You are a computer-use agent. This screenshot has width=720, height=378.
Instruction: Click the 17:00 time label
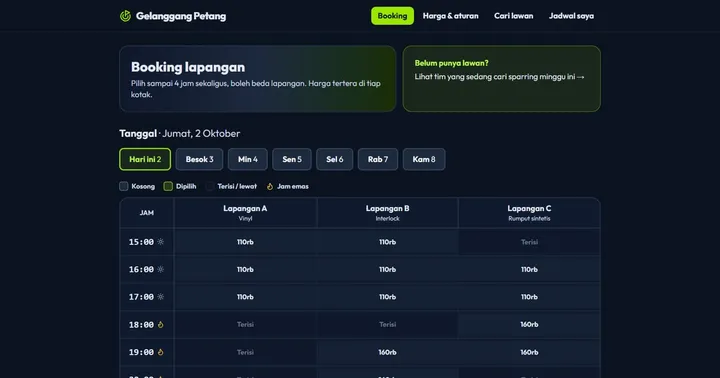(x=141, y=297)
